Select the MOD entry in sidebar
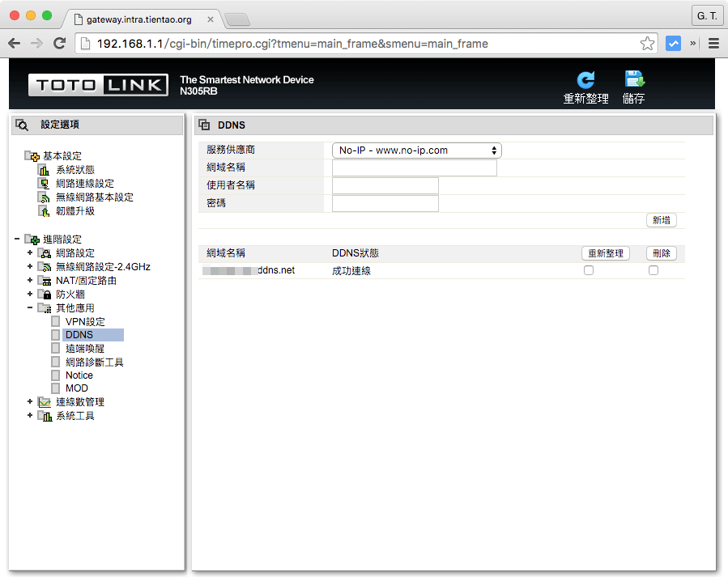Image resolution: width=728 pixels, height=585 pixels. [x=75, y=388]
